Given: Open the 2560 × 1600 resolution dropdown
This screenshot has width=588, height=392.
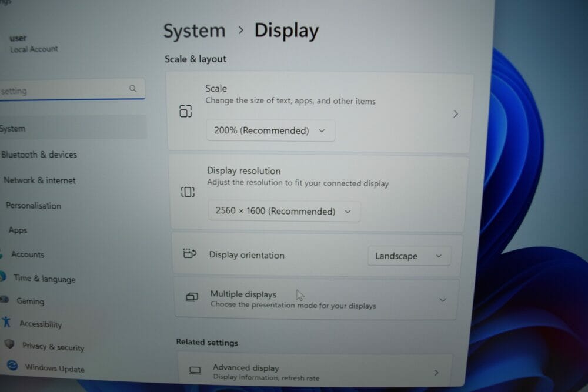Looking at the screenshot, I should coord(284,212).
